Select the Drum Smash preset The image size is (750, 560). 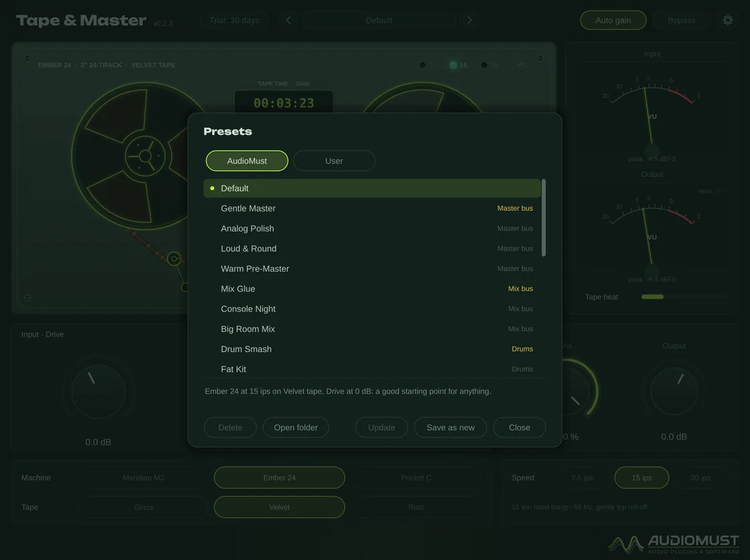tap(372, 349)
